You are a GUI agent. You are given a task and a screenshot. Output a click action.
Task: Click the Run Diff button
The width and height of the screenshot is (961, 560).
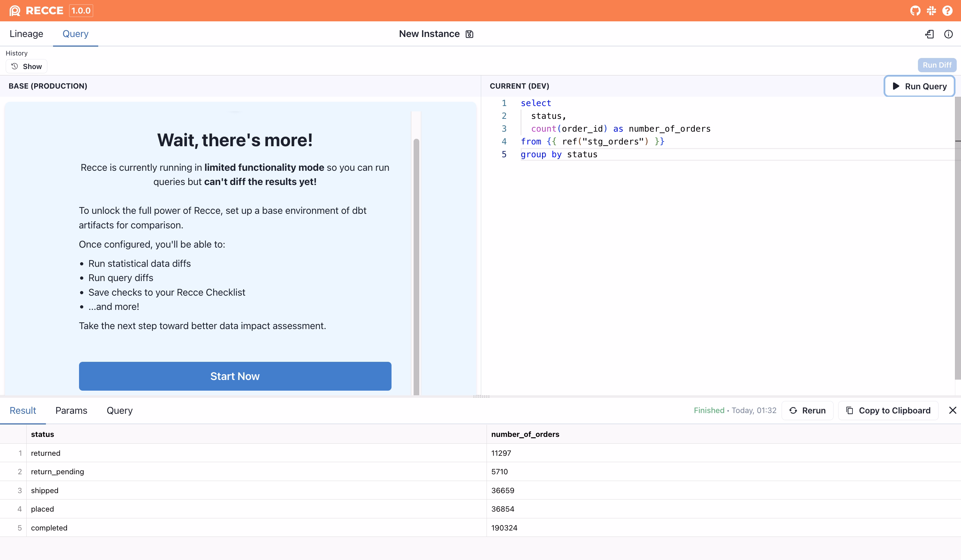click(x=937, y=65)
